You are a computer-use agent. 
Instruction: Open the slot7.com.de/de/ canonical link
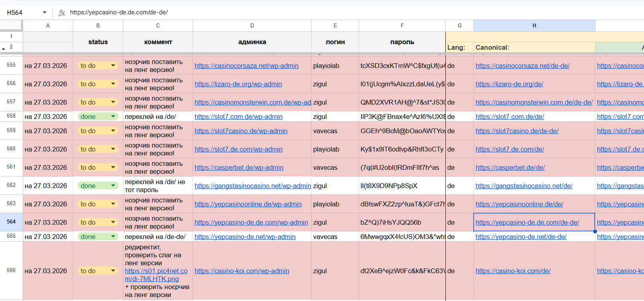(509, 117)
